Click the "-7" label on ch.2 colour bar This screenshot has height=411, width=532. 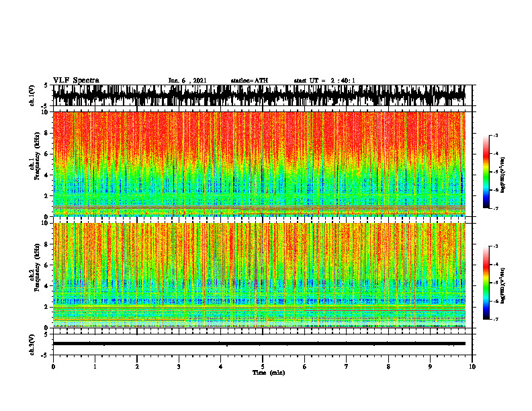pyautogui.click(x=495, y=320)
